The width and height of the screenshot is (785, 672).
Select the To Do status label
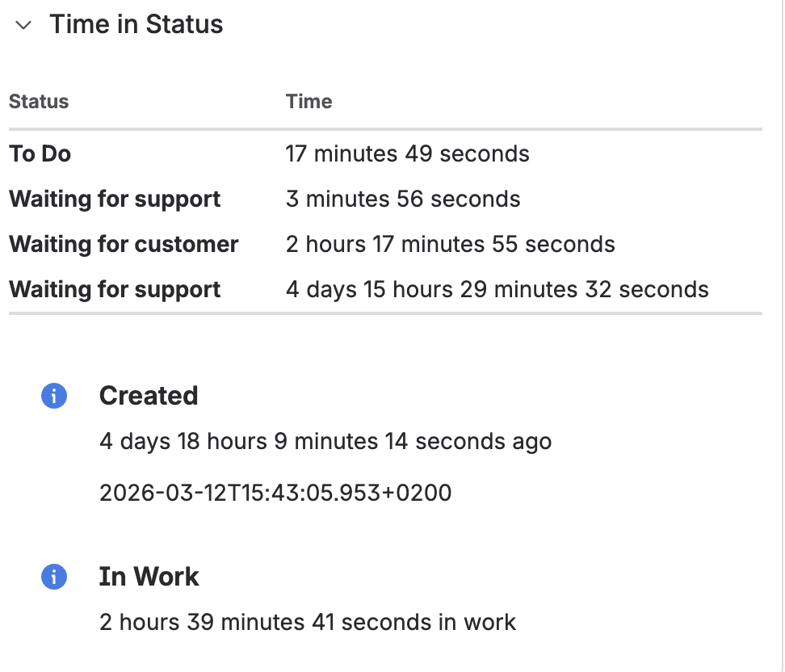(x=40, y=153)
